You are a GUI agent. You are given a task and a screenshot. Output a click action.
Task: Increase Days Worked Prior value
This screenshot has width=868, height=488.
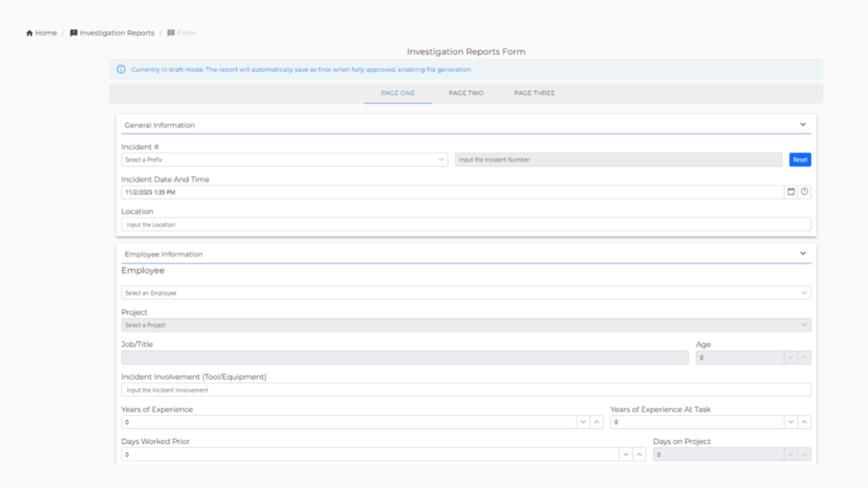(x=639, y=454)
